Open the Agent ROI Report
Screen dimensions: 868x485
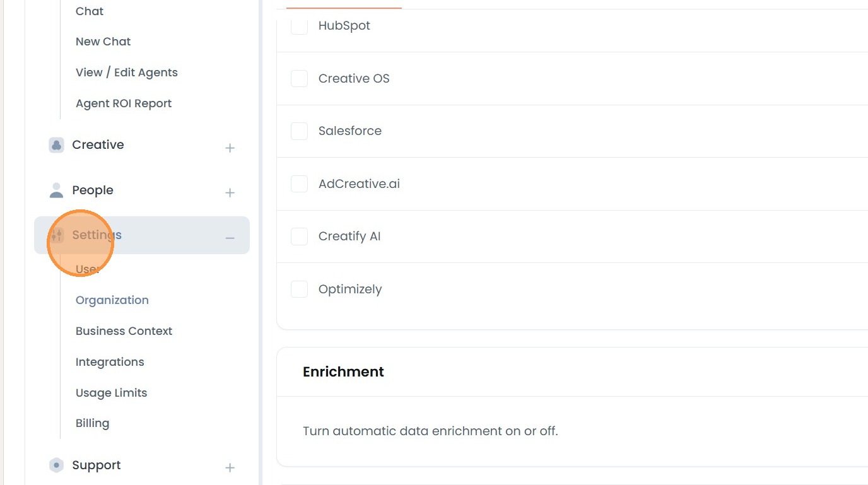pyautogui.click(x=124, y=103)
